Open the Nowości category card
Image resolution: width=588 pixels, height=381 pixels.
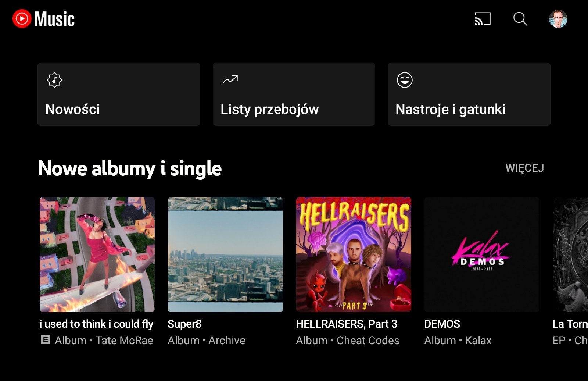[119, 94]
